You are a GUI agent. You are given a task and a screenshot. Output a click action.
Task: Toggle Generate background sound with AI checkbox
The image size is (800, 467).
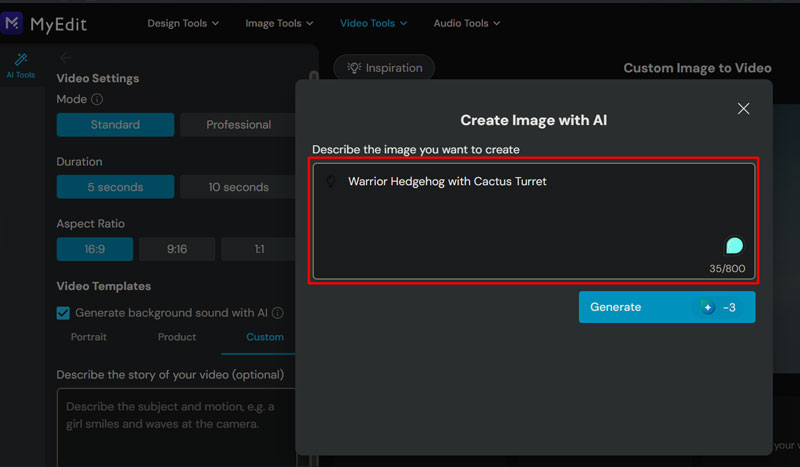(x=64, y=313)
